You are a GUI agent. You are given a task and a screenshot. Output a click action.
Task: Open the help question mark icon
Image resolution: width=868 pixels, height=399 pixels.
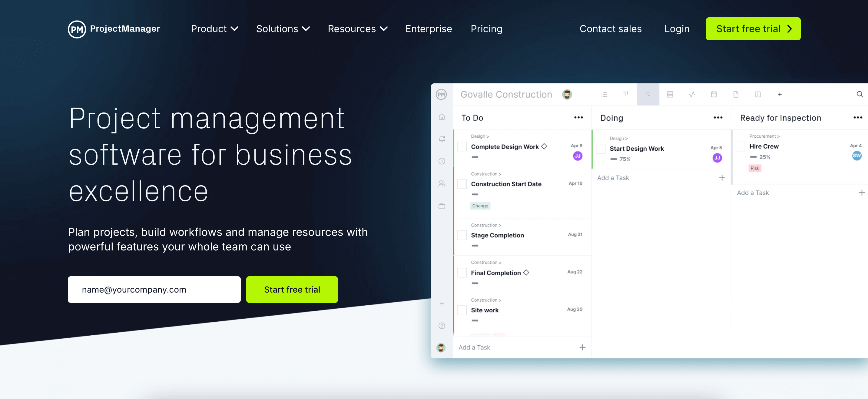[x=442, y=325]
